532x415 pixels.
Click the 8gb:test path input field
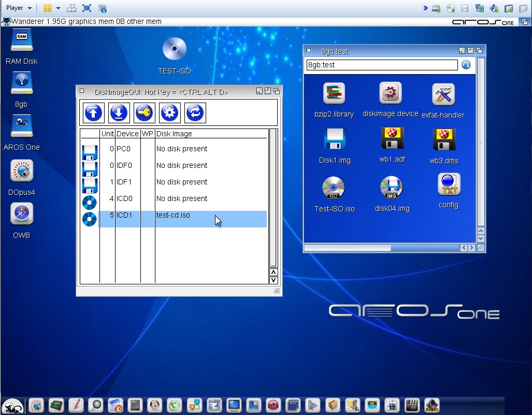coord(382,65)
